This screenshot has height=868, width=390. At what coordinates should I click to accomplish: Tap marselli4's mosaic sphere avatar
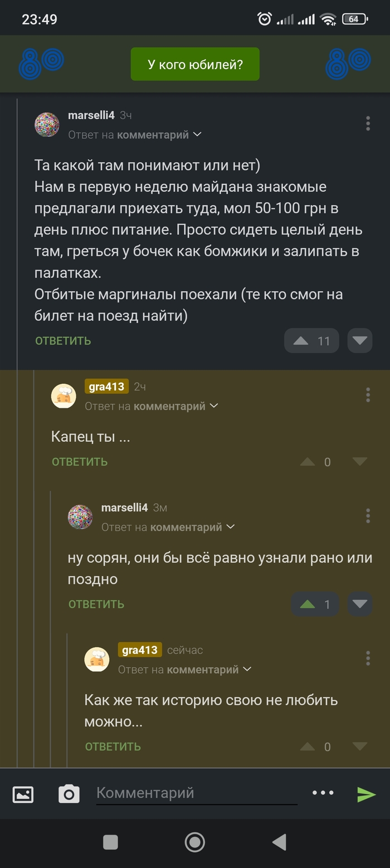47,125
